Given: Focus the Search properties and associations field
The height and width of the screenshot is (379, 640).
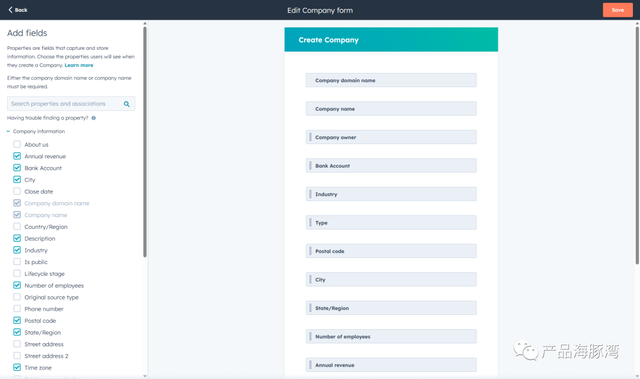Looking at the screenshot, I should point(71,104).
